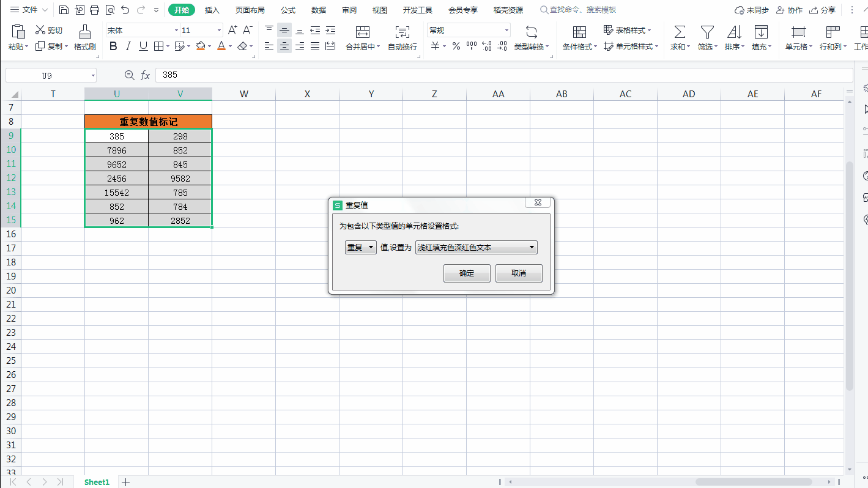868x488 pixels.
Task: Switch to the 视图 tab
Action: click(380, 10)
